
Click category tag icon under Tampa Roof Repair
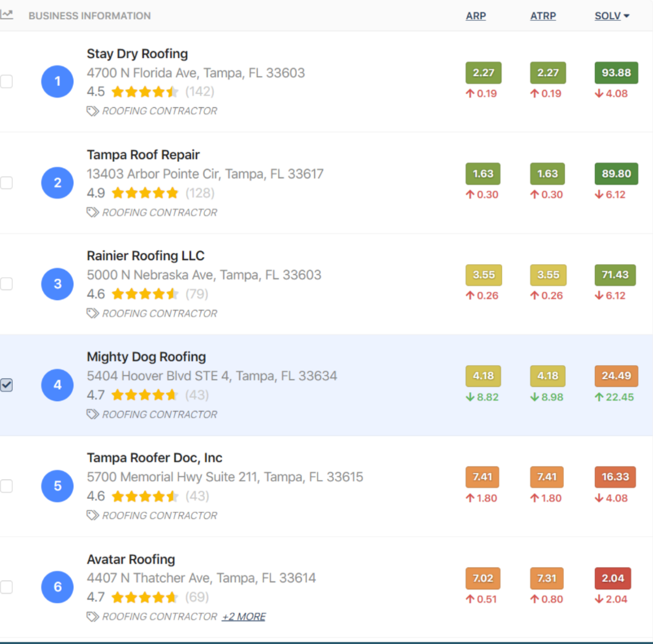(93, 212)
